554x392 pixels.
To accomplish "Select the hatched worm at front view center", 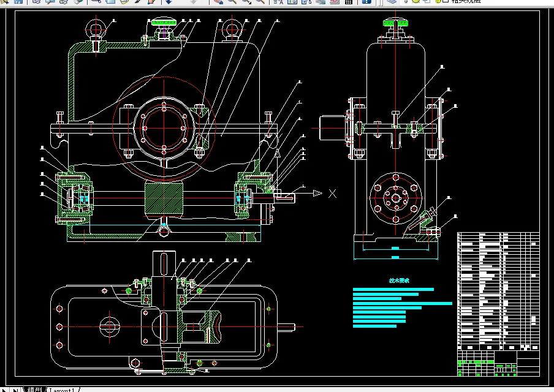I will [164, 198].
